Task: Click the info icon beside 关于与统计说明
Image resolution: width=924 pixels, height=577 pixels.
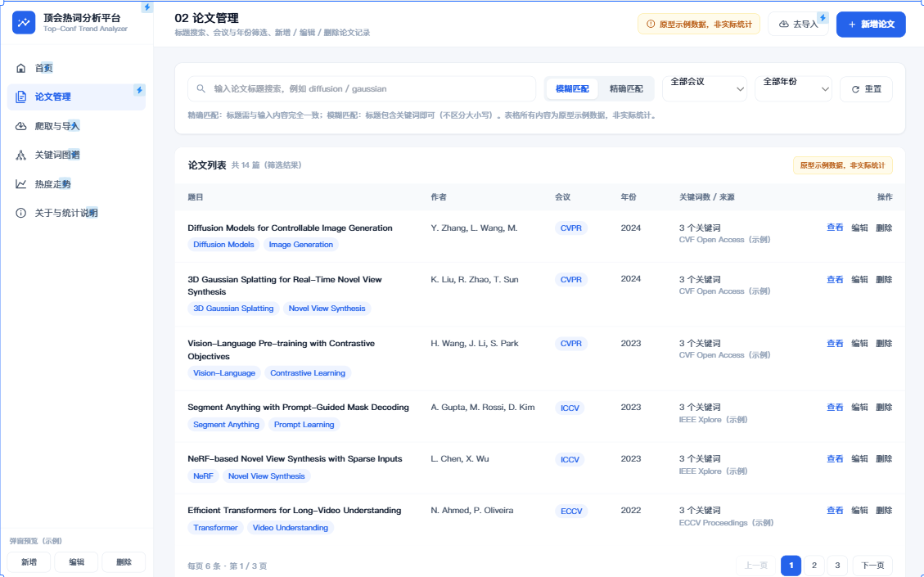Action: (21, 213)
